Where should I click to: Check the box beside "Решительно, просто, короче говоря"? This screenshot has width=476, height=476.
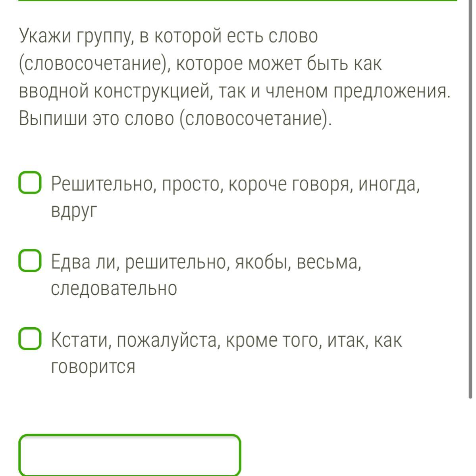pyautogui.click(x=30, y=183)
